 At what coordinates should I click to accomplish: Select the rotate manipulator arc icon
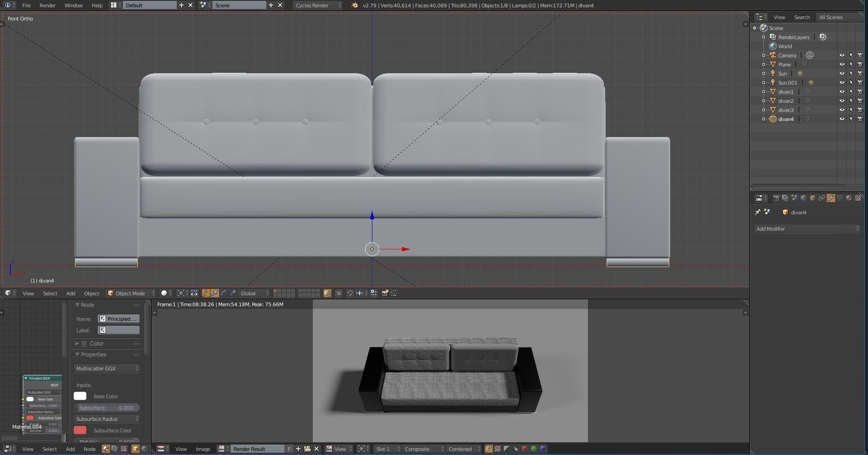(x=224, y=293)
